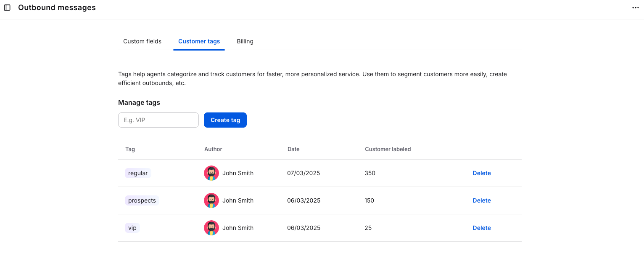Click the Date column header
Screen dimensions: 644x259
293,149
